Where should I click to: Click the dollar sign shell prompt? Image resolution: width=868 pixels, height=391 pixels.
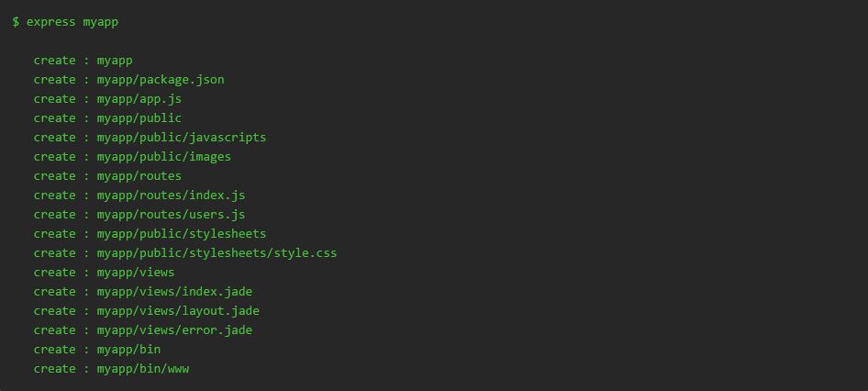(17, 21)
